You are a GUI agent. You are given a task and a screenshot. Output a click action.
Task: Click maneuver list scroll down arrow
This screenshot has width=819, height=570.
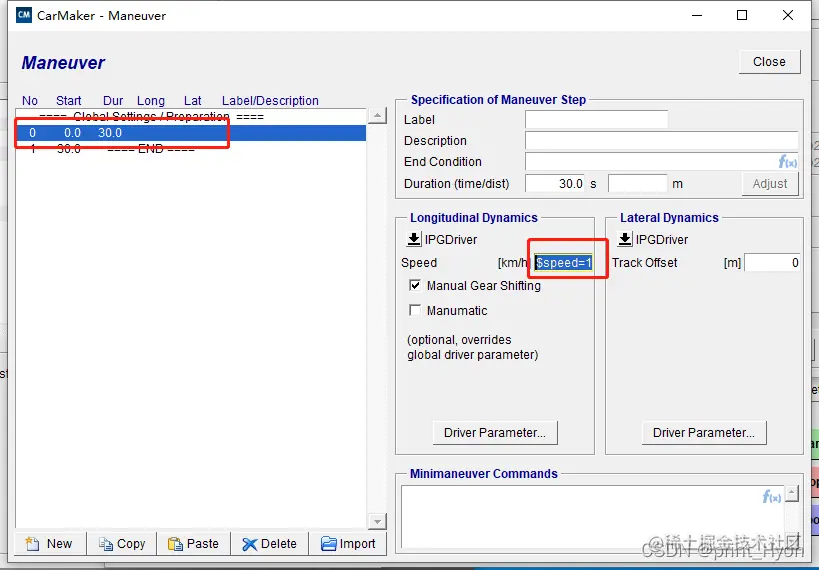tap(377, 521)
